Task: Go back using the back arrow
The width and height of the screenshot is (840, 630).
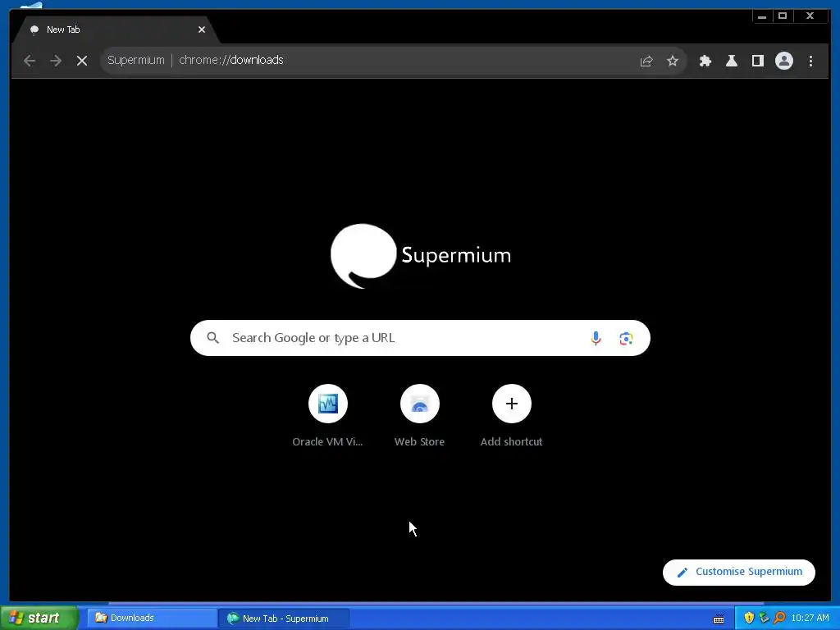Action: tap(30, 61)
